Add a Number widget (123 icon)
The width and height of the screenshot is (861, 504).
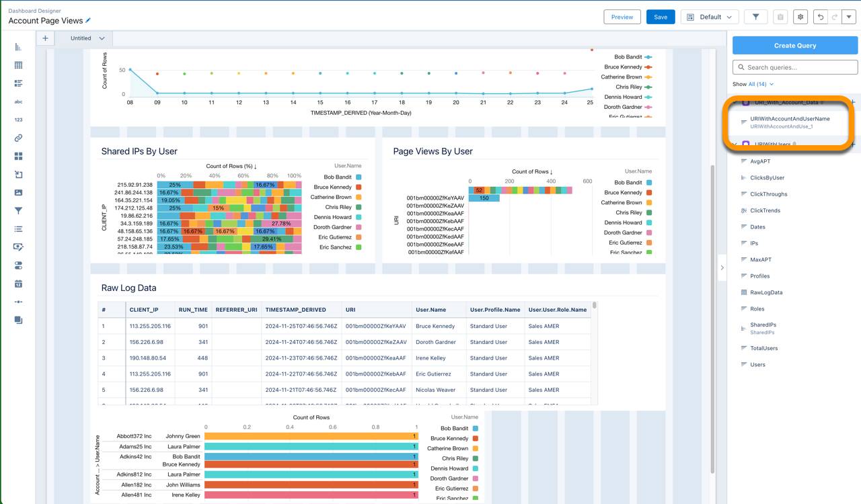click(x=18, y=120)
